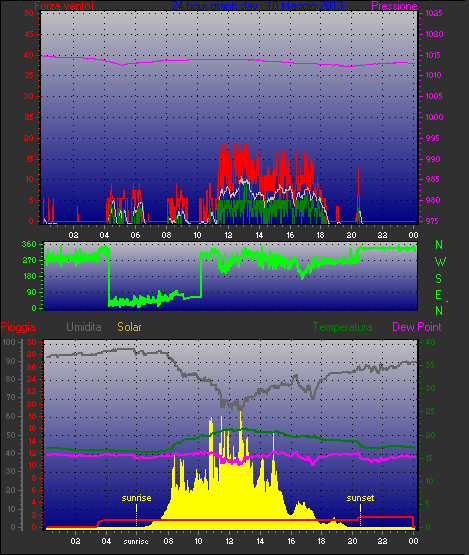
Task: Click '18' on the red rain axis
Action: [x=32, y=416]
